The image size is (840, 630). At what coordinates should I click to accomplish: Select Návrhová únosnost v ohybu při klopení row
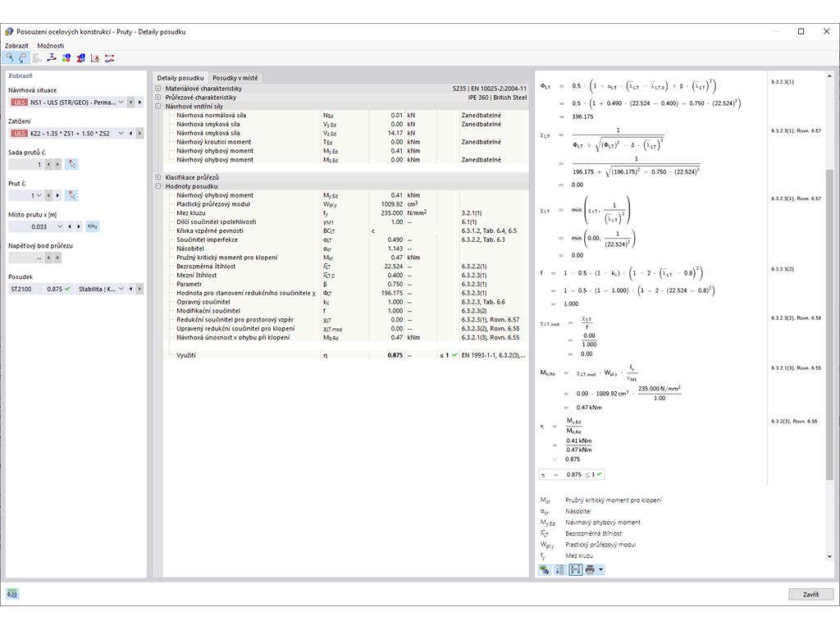click(x=346, y=337)
